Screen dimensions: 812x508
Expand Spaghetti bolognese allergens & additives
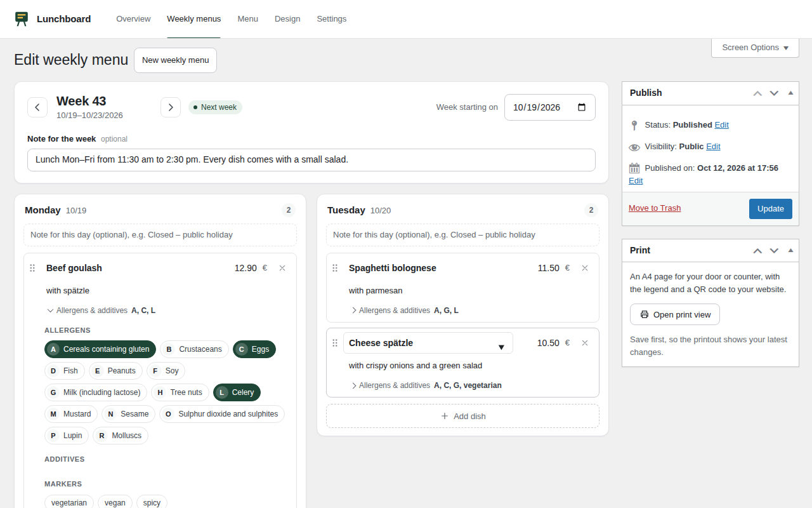coord(403,311)
